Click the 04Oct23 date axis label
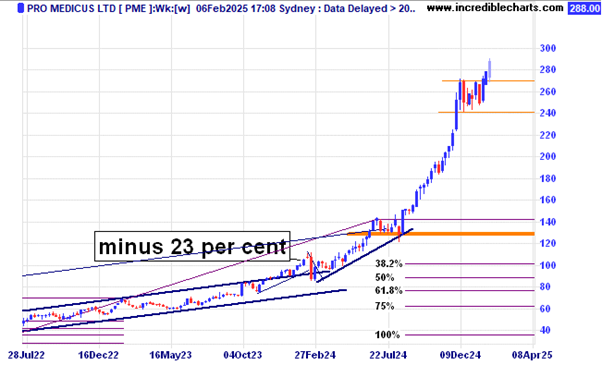The image size is (602, 365). point(243,355)
